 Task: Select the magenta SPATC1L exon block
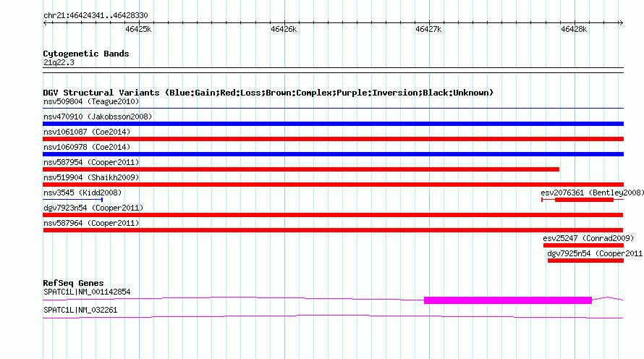(508, 300)
